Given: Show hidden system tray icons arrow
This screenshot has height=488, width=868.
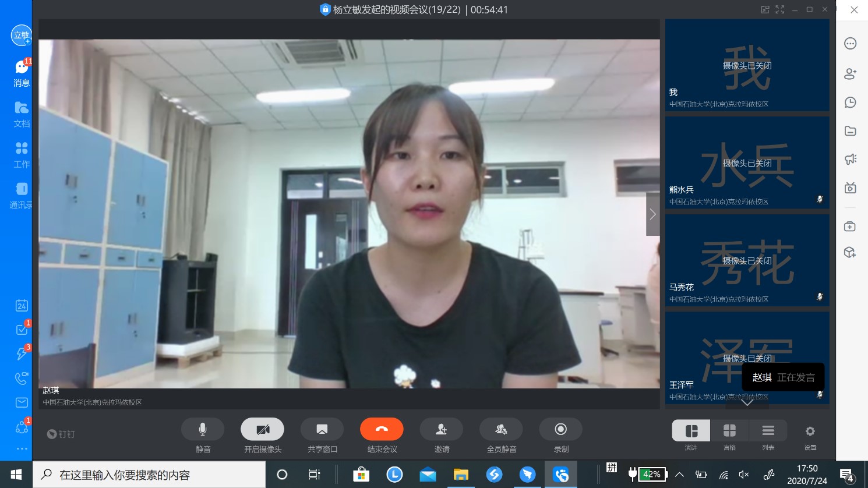Looking at the screenshot, I should tap(679, 475).
